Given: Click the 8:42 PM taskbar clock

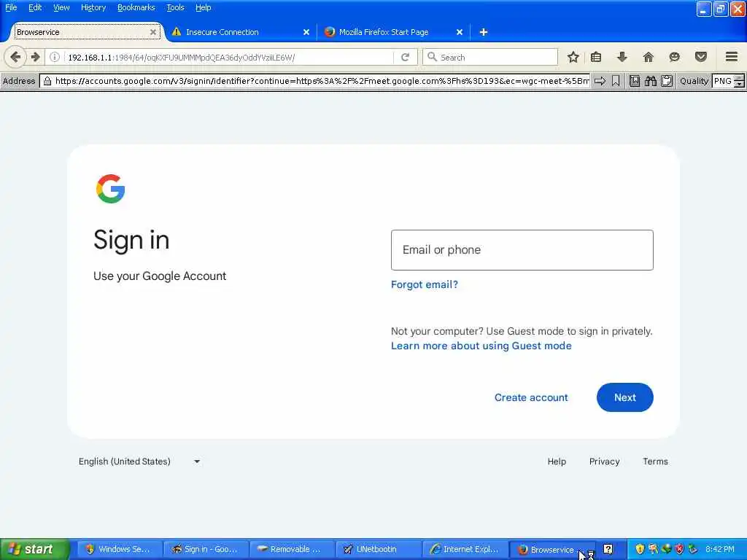Looking at the screenshot, I should (x=720, y=549).
